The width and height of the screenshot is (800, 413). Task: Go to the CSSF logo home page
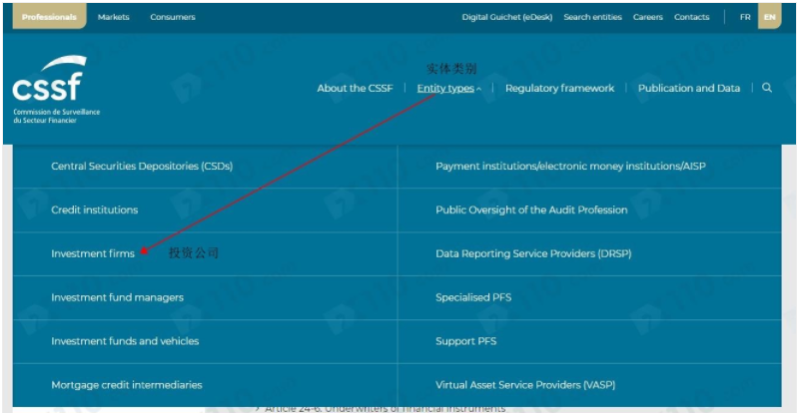click(56, 90)
